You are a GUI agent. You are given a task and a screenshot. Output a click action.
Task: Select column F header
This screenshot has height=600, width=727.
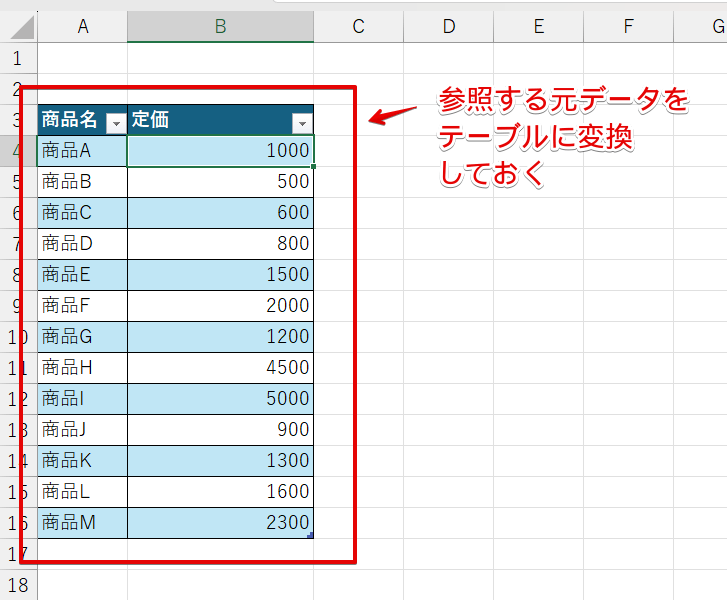(628, 26)
